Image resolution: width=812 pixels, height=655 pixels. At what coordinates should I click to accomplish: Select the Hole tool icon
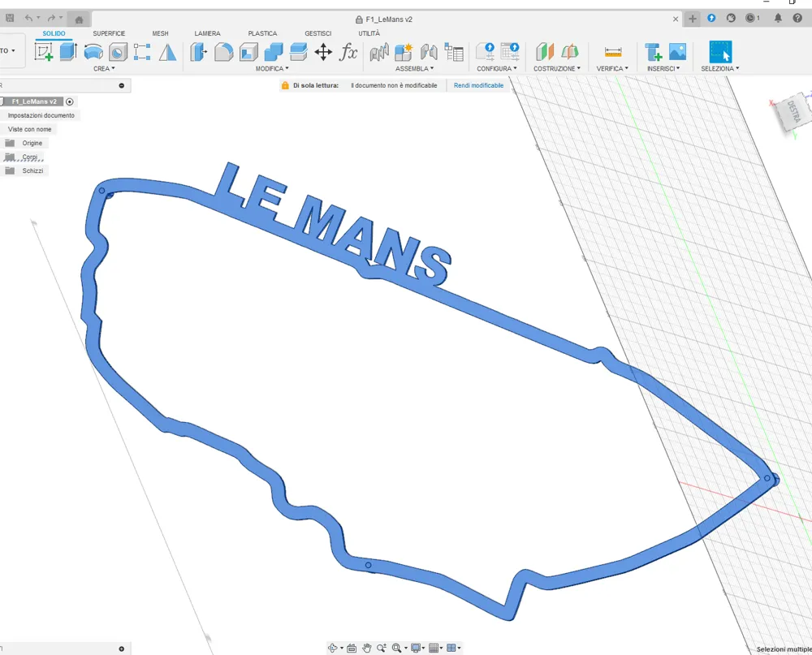pos(118,52)
